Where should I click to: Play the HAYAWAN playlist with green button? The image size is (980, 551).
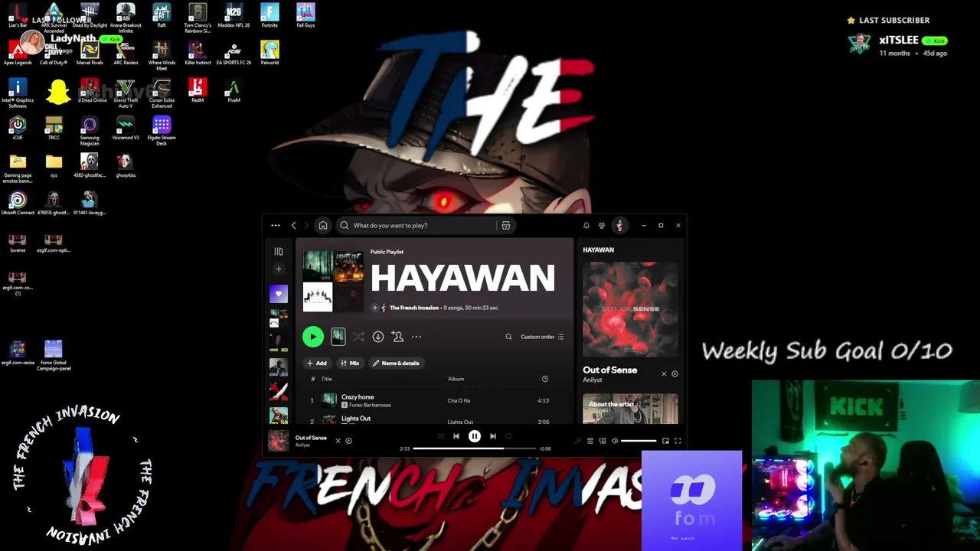pos(312,337)
